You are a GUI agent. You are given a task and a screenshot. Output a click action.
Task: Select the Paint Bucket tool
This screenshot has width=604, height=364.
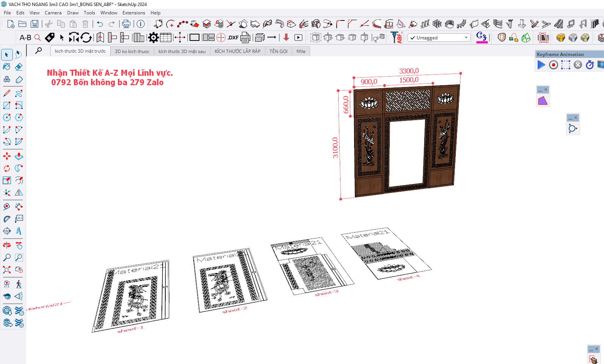point(7,67)
